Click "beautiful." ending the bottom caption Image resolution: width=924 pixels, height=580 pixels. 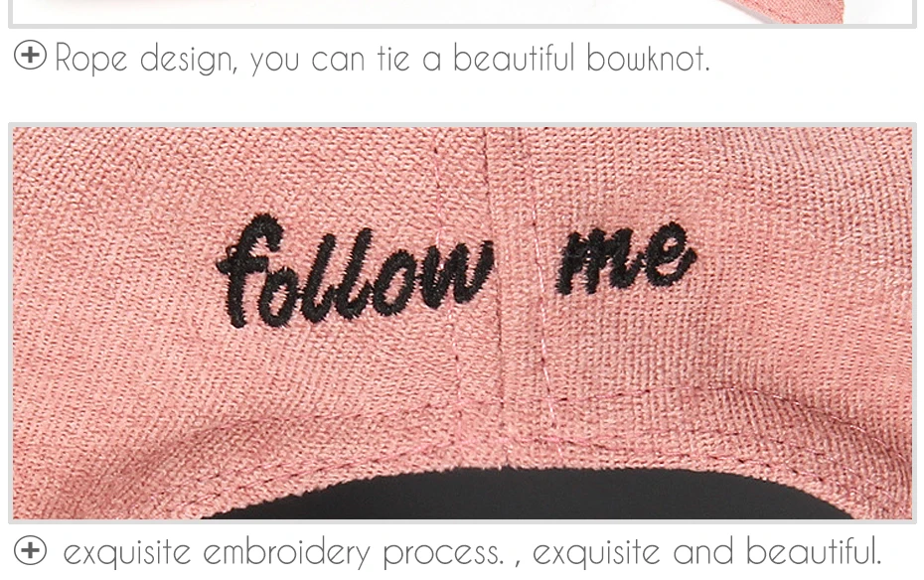point(813,551)
